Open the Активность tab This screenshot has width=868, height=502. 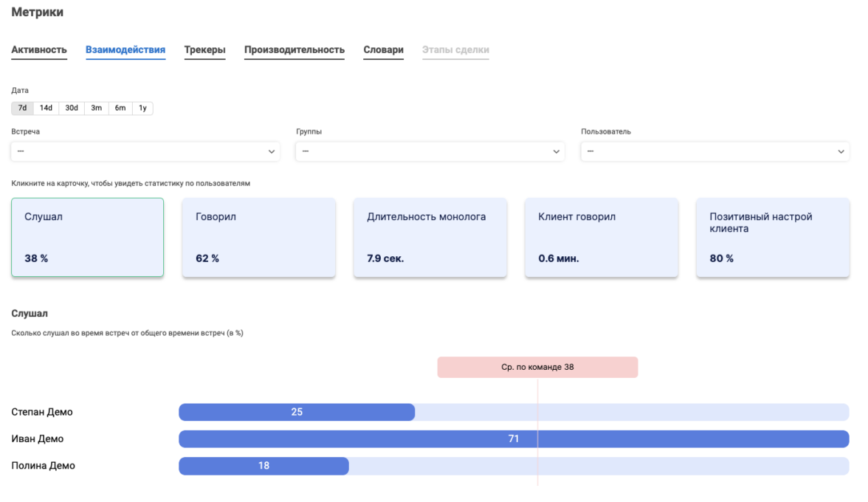[39, 50]
